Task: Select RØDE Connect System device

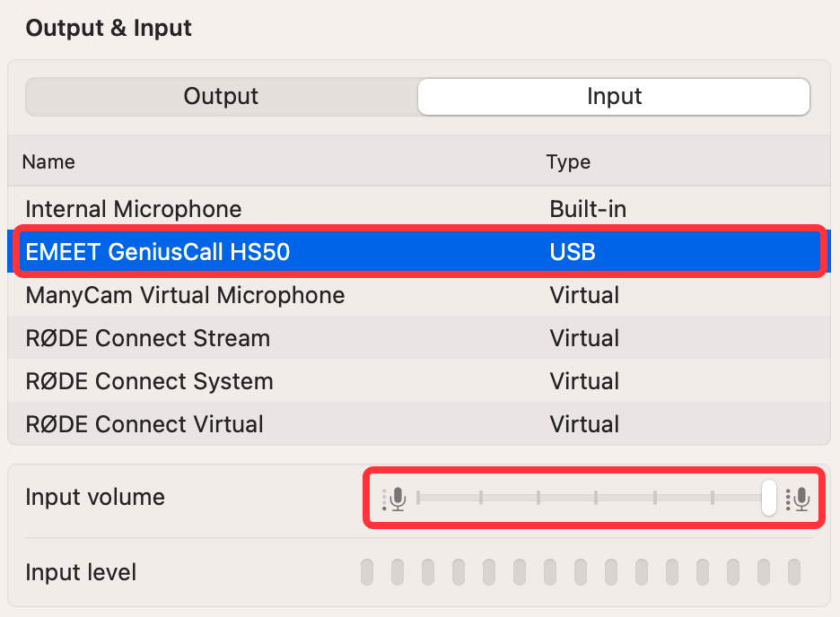Action: (x=419, y=381)
